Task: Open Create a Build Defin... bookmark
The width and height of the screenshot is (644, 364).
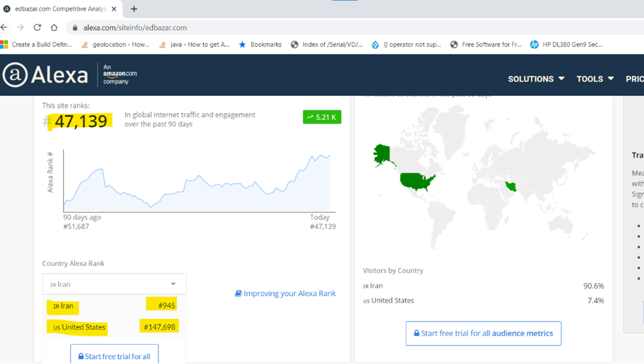Action: click(x=36, y=45)
